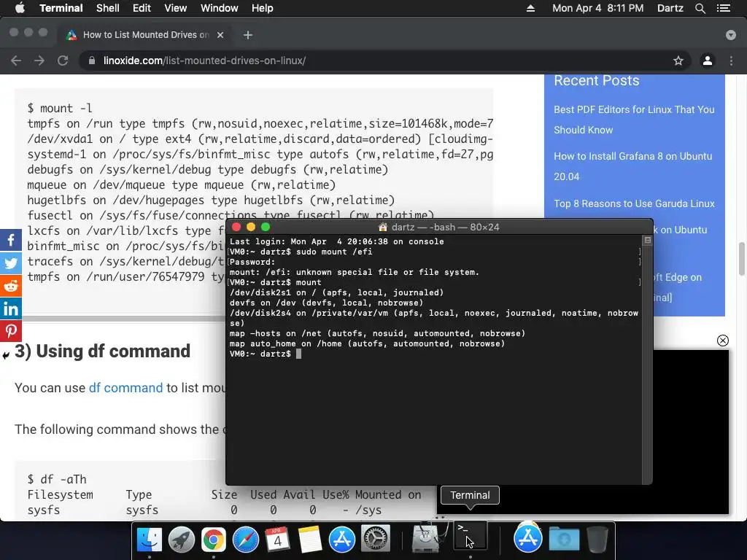This screenshot has height=560, width=747.
Task: Open the Edit menu
Action: (142, 8)
